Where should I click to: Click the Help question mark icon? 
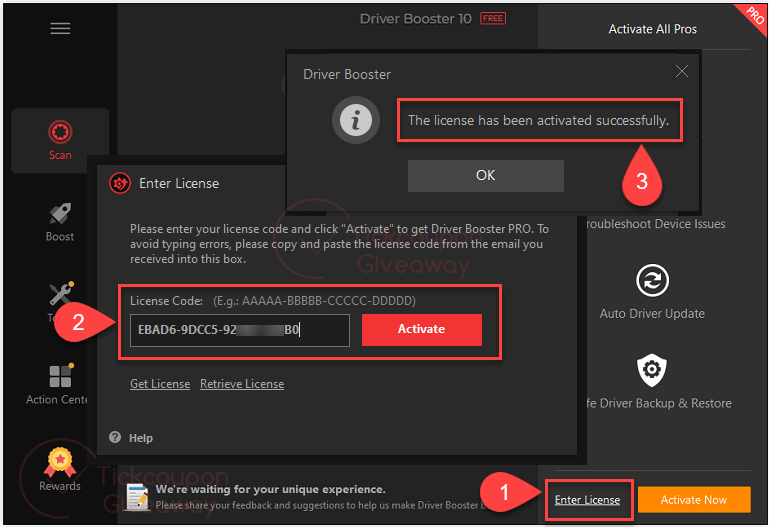click(x=115, y=438)
